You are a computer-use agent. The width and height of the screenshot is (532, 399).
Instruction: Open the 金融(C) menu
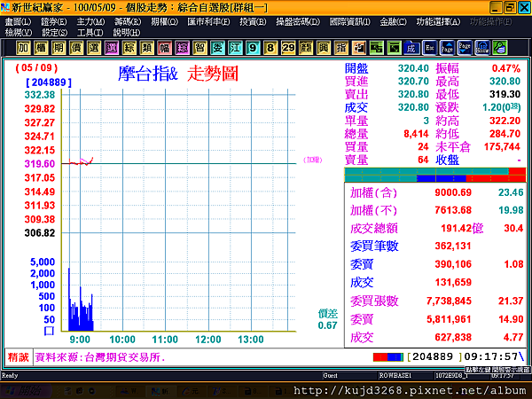(393, 21)
